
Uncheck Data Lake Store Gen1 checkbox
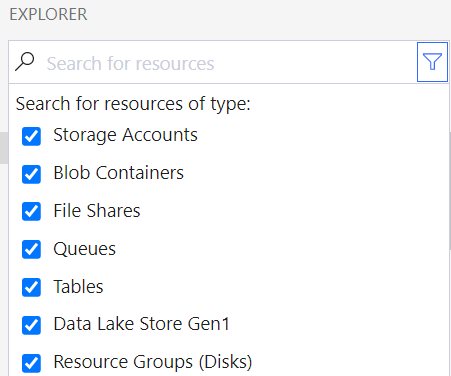pos(31,325)
